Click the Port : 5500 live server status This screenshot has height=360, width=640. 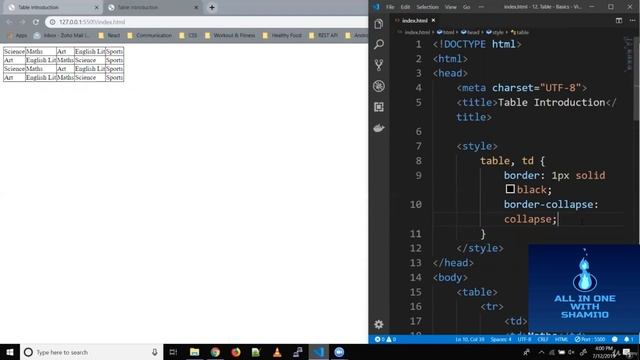click(x=590, y=339)
